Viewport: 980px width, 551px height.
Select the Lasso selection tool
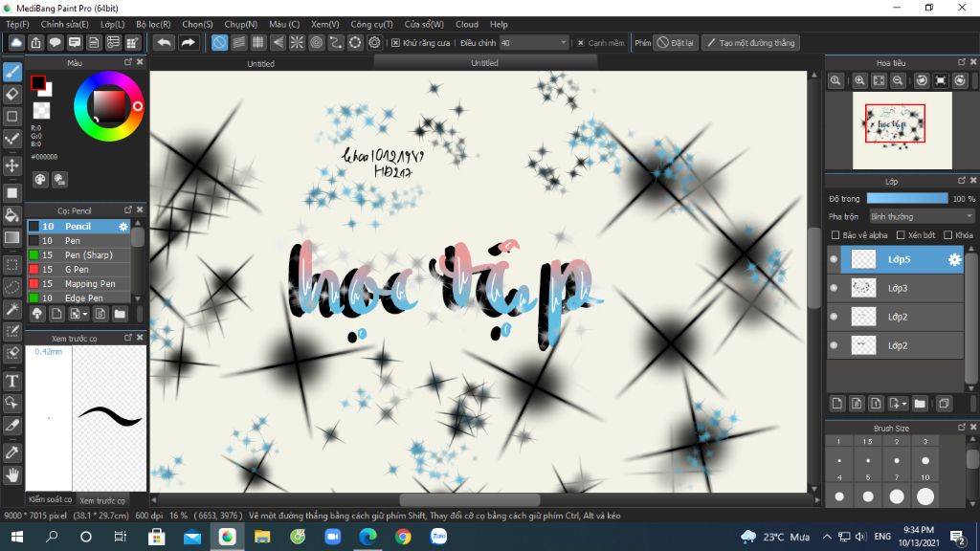coord(11,287)
